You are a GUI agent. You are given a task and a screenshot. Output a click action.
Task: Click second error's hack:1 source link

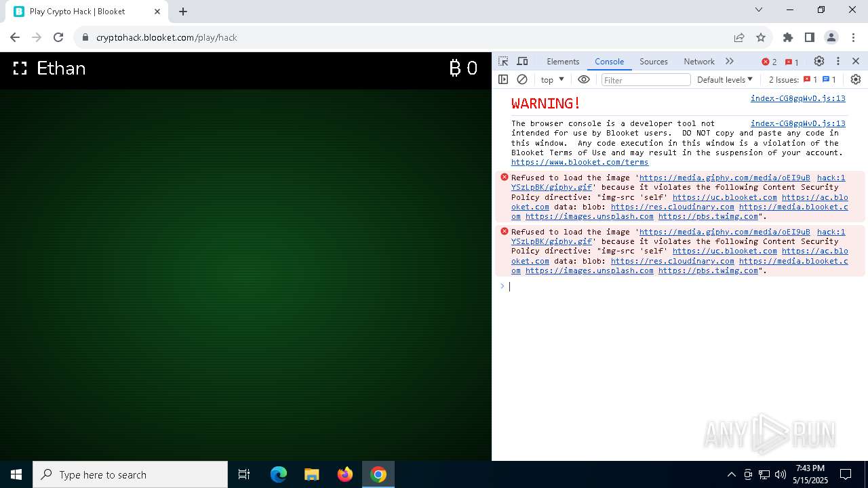tap(831, 232)
